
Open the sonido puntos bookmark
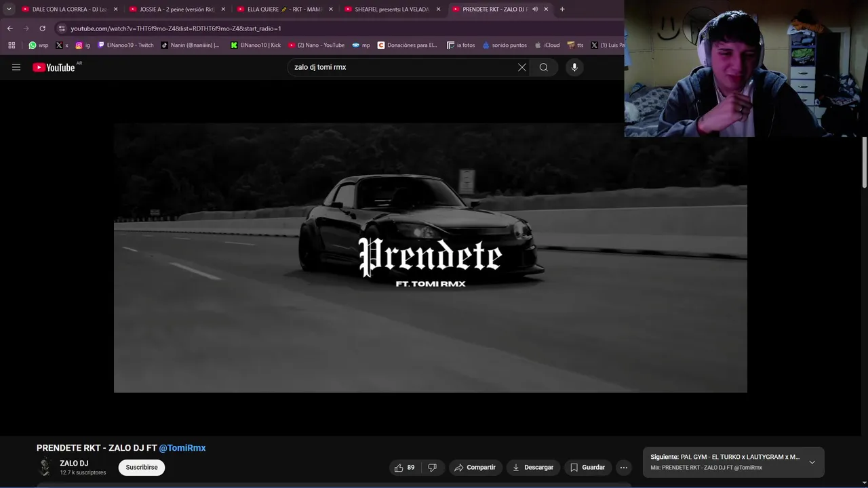click(505, 45)
